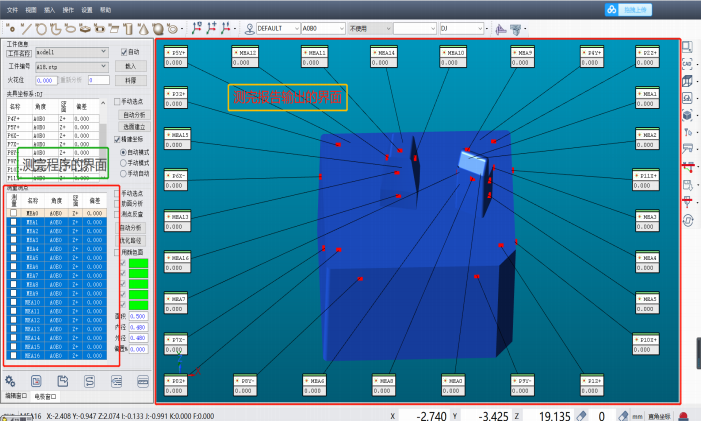
Task: Click the 自动分析 button in fixture section
Action: (x=132, y=115)
